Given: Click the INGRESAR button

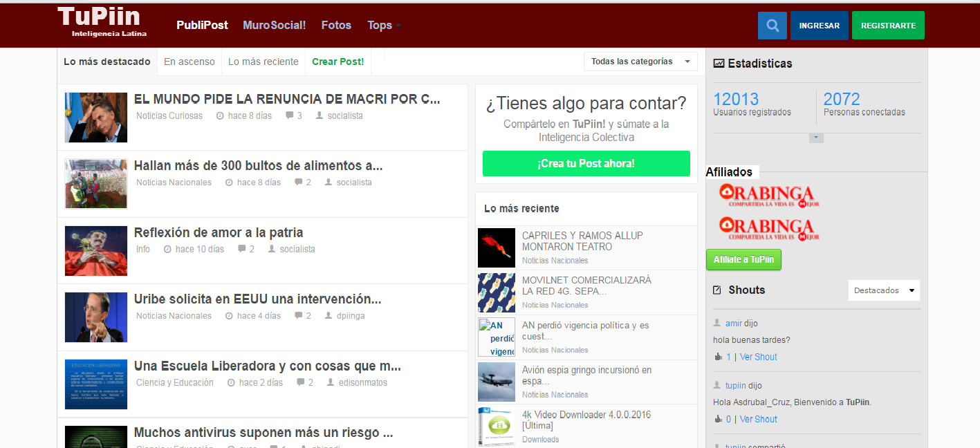Looking at the screenshot, I should coord(820,26).
